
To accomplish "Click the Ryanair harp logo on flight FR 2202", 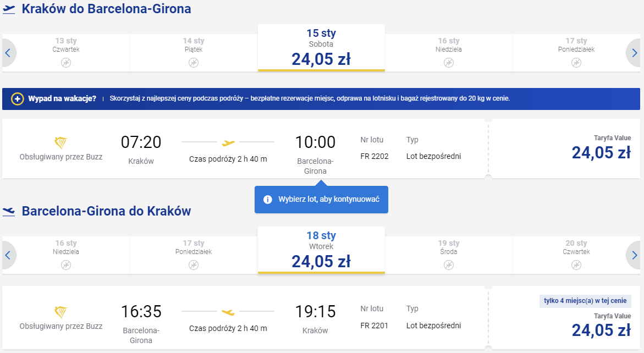I will (61, 143).
